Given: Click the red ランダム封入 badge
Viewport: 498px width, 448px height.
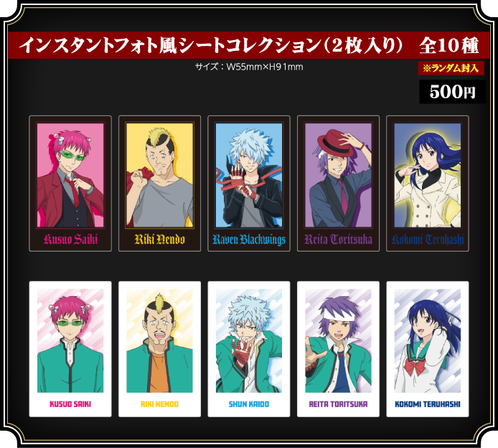Looking at the screenshot, I should [451, 68].
